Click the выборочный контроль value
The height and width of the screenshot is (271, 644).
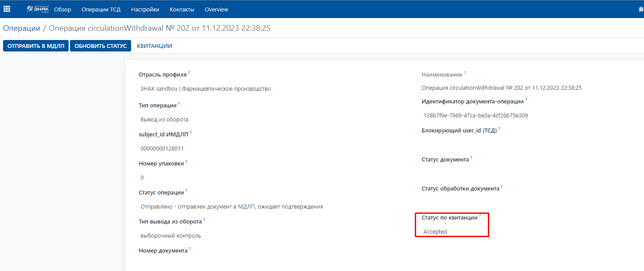point(171,236)
